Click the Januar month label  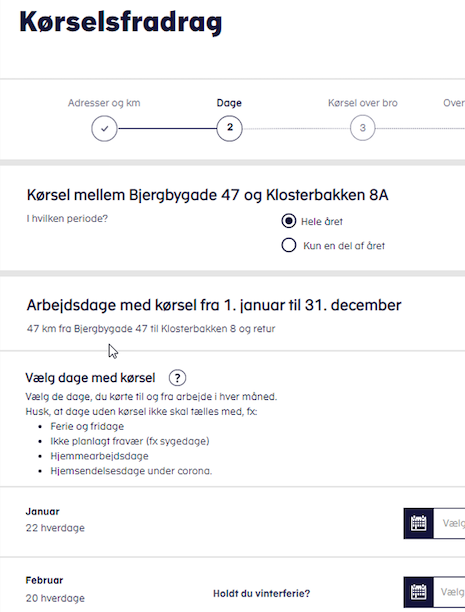[x=43, y=511]
